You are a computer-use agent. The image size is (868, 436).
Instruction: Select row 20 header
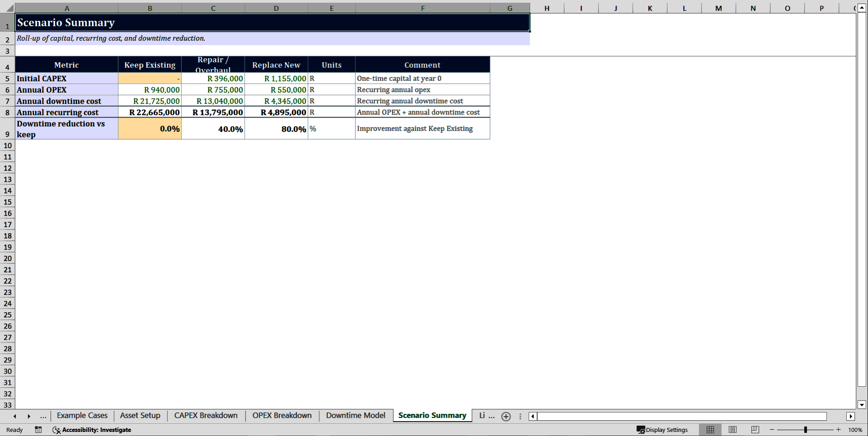pos(7,258)
